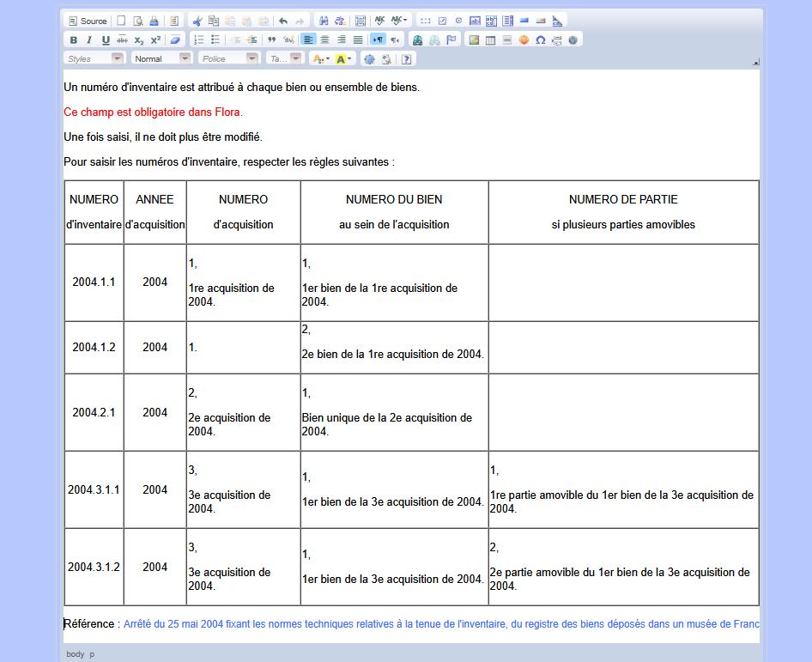Toggle underline formatting
Image resolution: width=812 pixels, height=662 pixels.
coord(106,39)
